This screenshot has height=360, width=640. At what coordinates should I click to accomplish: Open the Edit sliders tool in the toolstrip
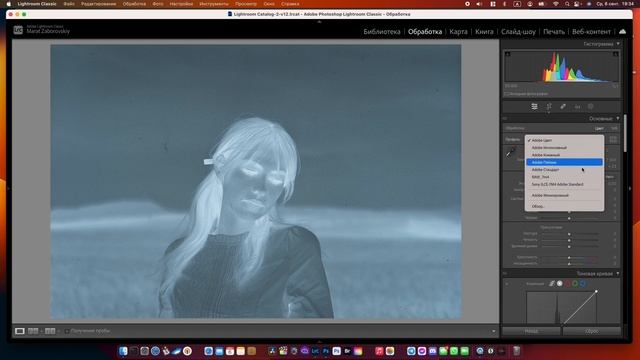click(534, 107)
